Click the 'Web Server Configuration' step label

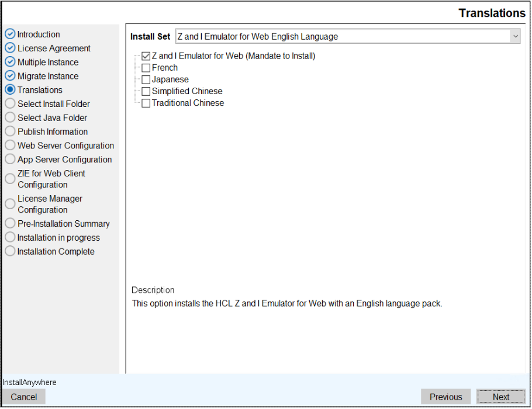[x=66, y=145]
